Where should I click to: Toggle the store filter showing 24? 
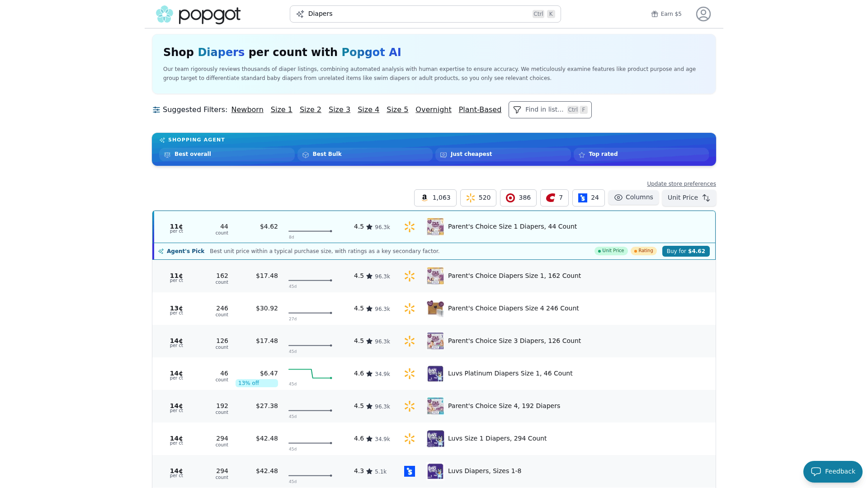pyautogui.click(x=588, y=198)
